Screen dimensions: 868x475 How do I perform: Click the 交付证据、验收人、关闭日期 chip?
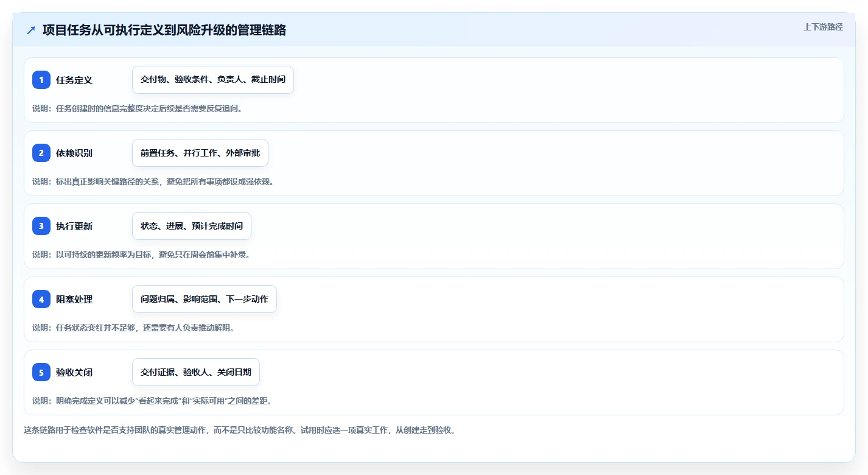[196, 372]
